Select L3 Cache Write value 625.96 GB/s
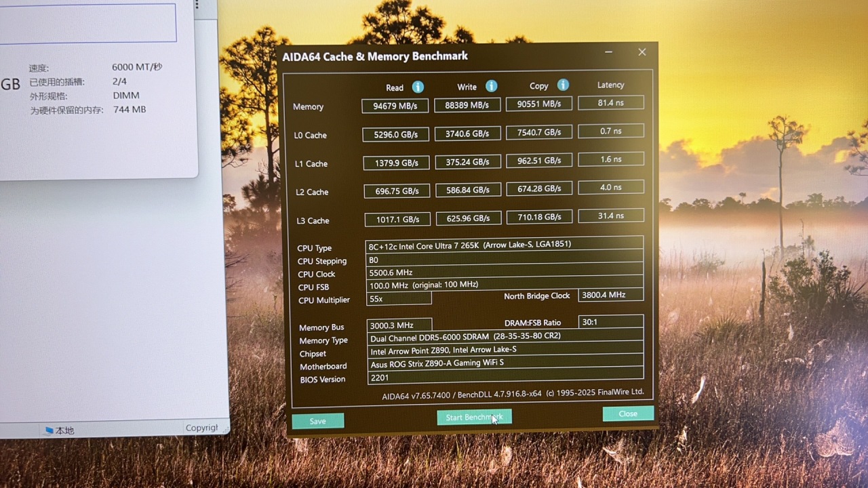868x488 pixels. coord(468,218)
